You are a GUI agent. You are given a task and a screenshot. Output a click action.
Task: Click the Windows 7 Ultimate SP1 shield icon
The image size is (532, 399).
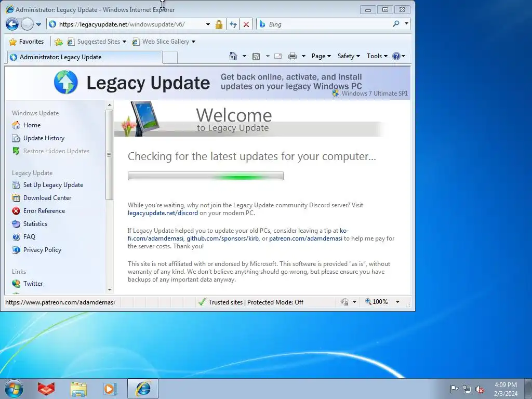tap(336, 94)
